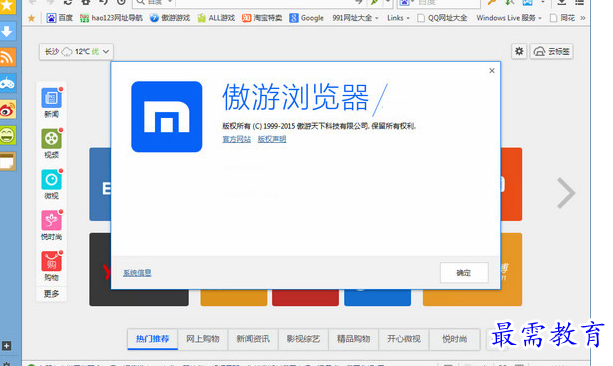613x366 pixels.
Task: Open the 同花 bookmark
Action: pos(563,18)
